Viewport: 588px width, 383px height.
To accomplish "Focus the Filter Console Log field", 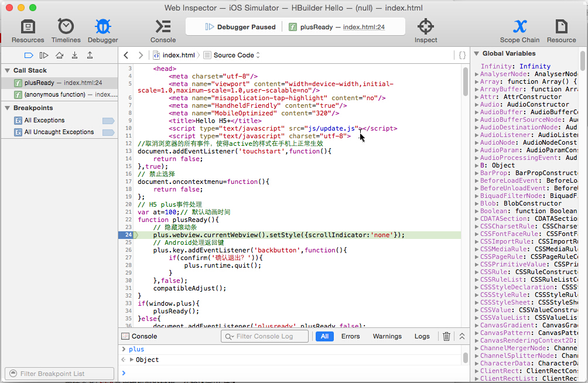I will [265, 336].
